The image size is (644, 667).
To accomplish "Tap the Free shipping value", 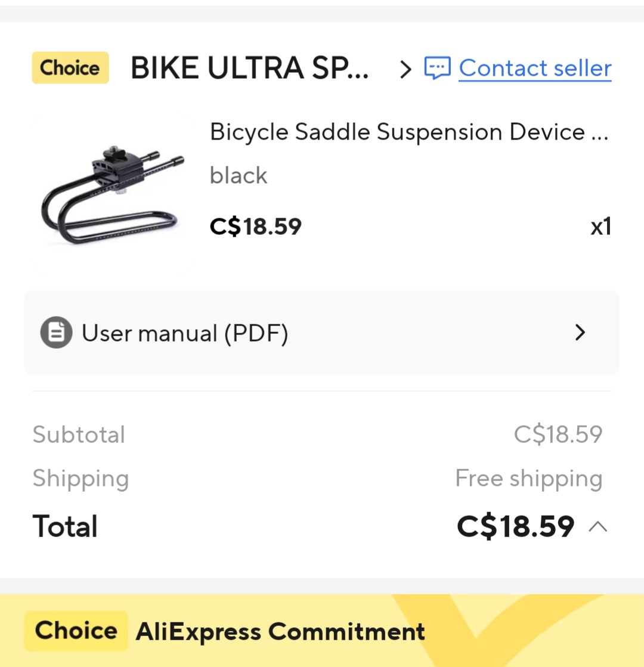I will (x=529, y=478).
